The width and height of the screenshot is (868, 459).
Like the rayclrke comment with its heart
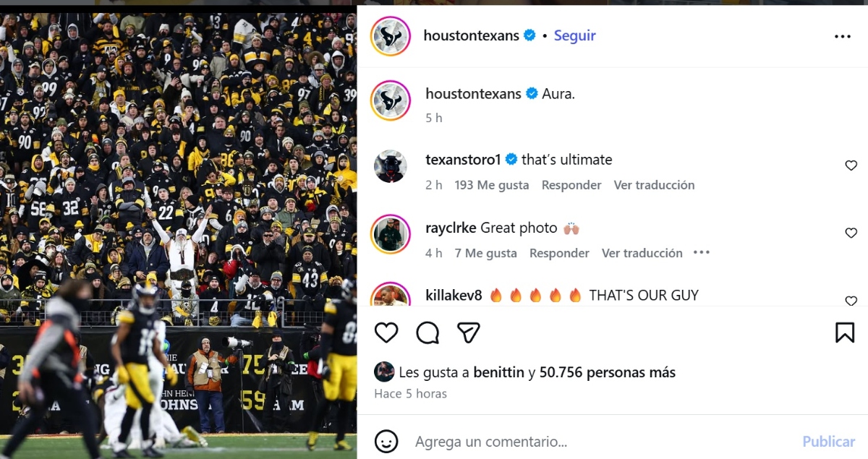tap(851, 233)
